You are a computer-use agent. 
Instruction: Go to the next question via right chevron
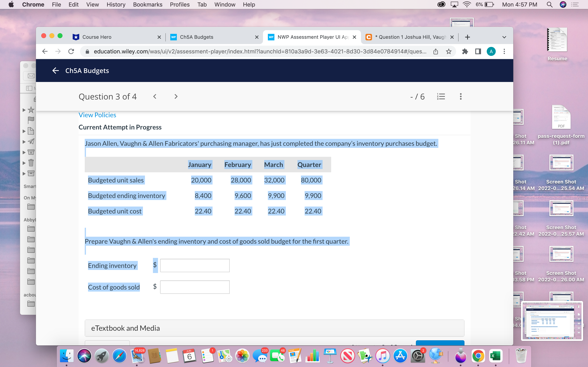point(176,96)
